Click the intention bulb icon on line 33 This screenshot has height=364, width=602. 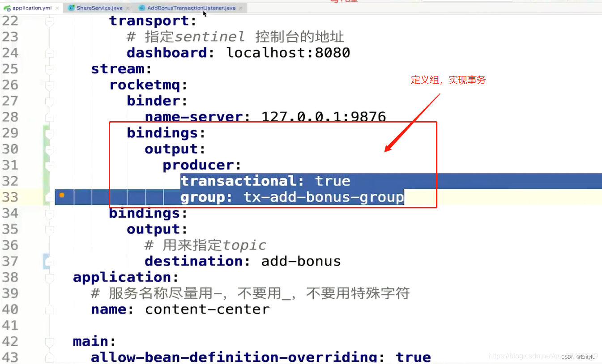62,195
